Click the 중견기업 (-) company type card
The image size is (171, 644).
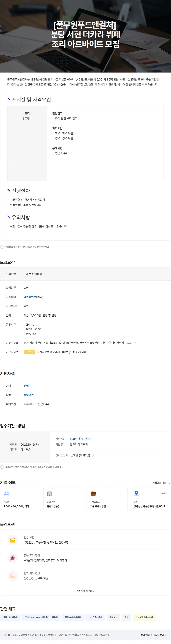point(64,499)
